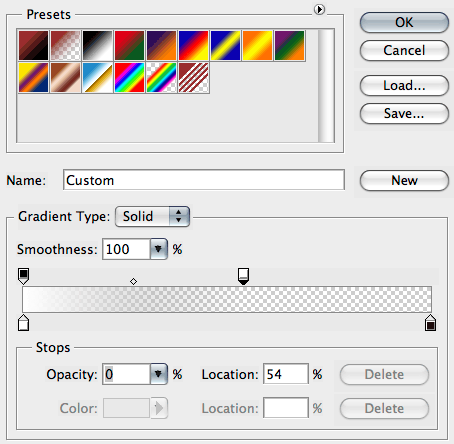Select the white color stop below gradient

[x=23, y=322]
